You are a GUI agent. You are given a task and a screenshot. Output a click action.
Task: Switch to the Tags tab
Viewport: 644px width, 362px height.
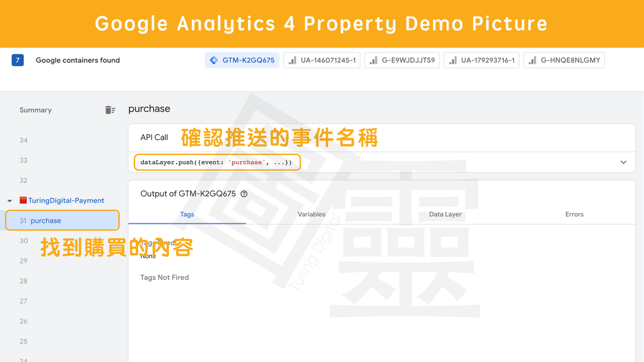tap(187, 214)
